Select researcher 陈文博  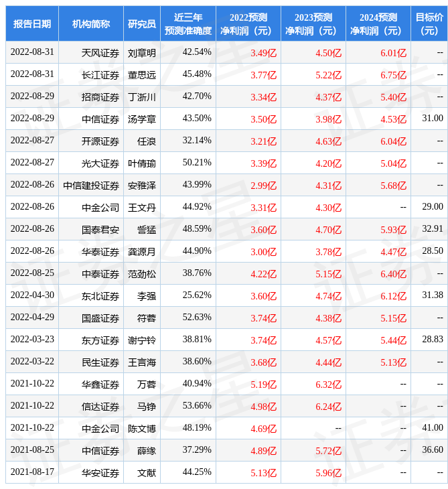pyautogui.click(x=142, y=429)
